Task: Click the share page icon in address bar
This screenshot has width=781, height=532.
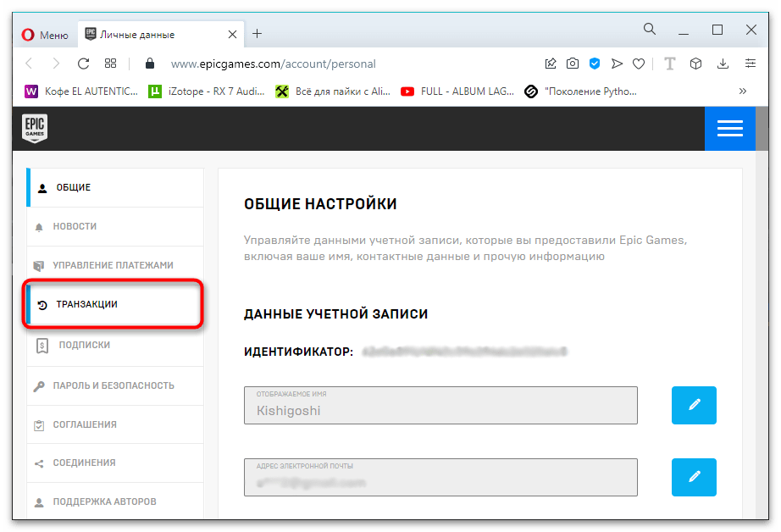Action: pos(551,64)
